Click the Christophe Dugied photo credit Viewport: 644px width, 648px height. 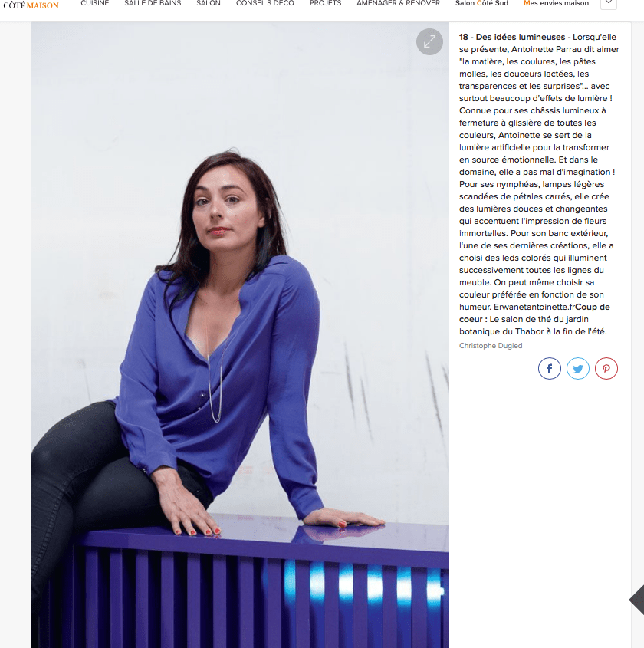coord(491,346)
